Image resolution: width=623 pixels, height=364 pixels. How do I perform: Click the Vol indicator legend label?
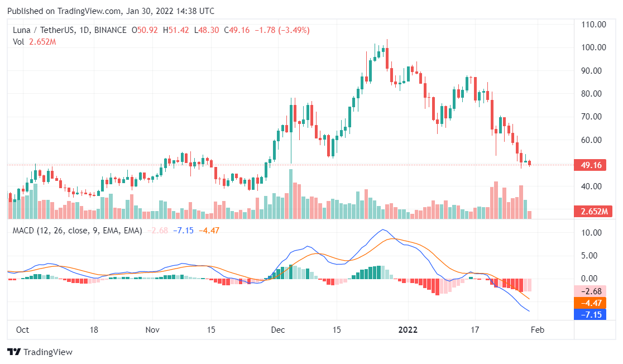[x=18, y=41]
